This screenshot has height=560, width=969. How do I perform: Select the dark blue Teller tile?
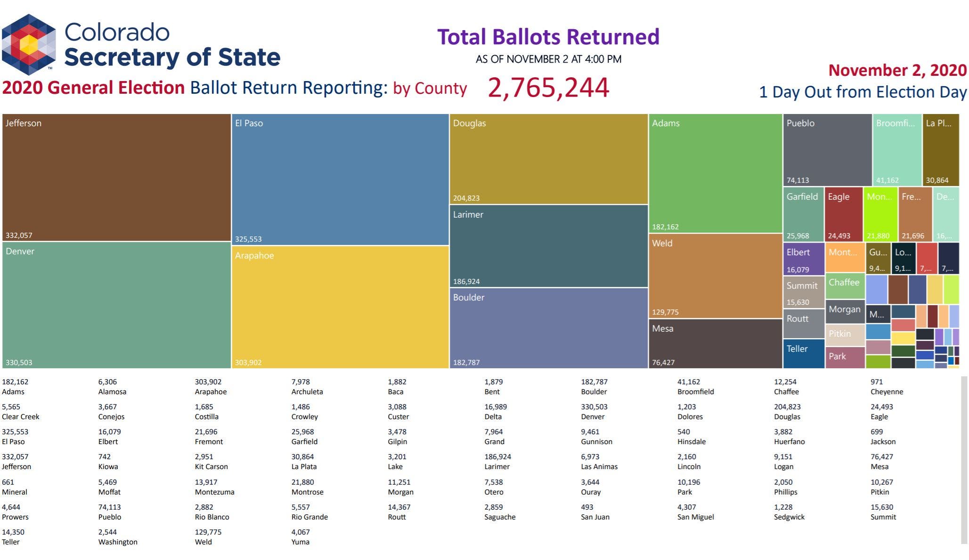803,353
